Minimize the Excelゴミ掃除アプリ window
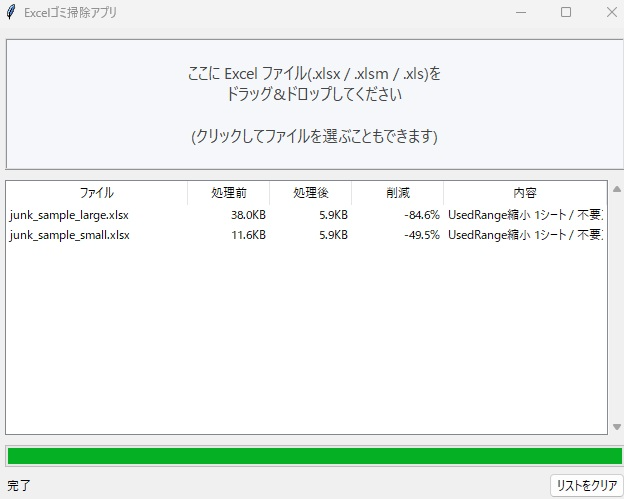624x499 pixels. 521,12
